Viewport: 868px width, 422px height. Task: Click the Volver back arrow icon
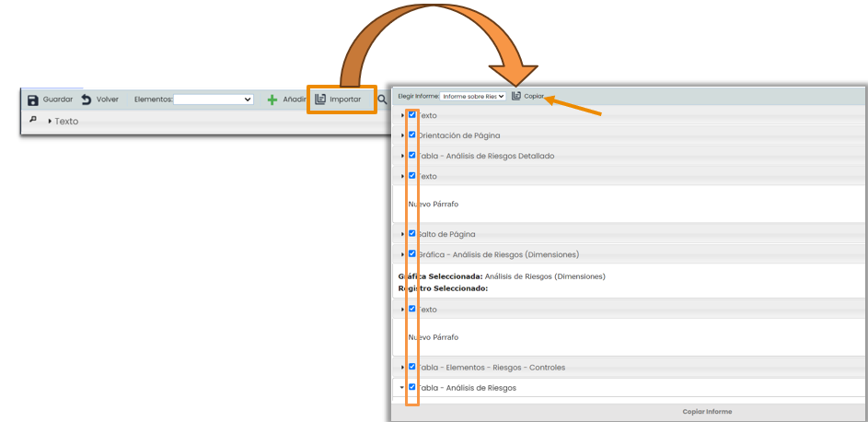87,100
